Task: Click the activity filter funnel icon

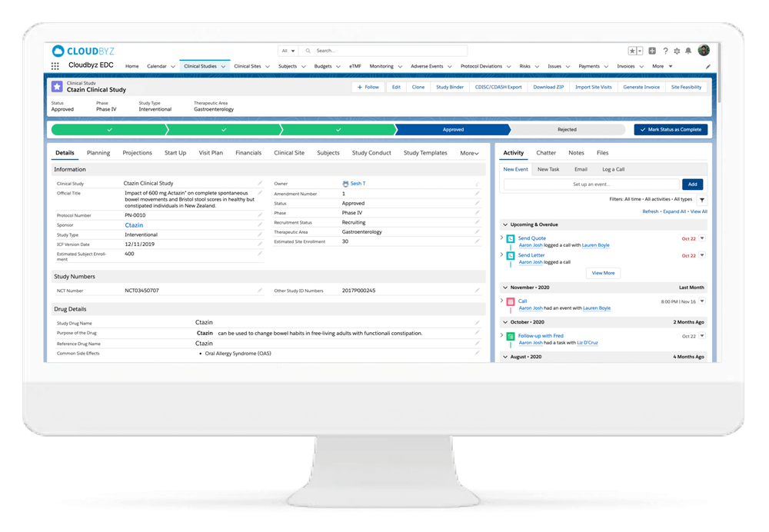Action: pos(702,200)
